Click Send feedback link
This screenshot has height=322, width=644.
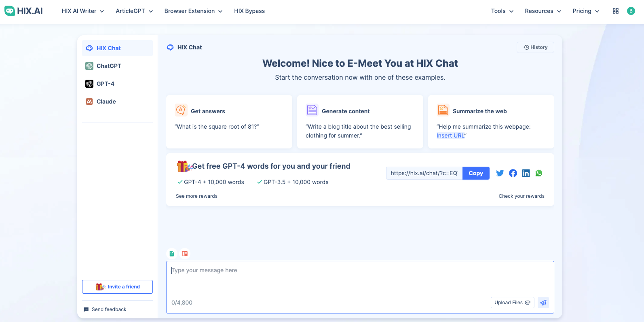(x=105, y=309)
